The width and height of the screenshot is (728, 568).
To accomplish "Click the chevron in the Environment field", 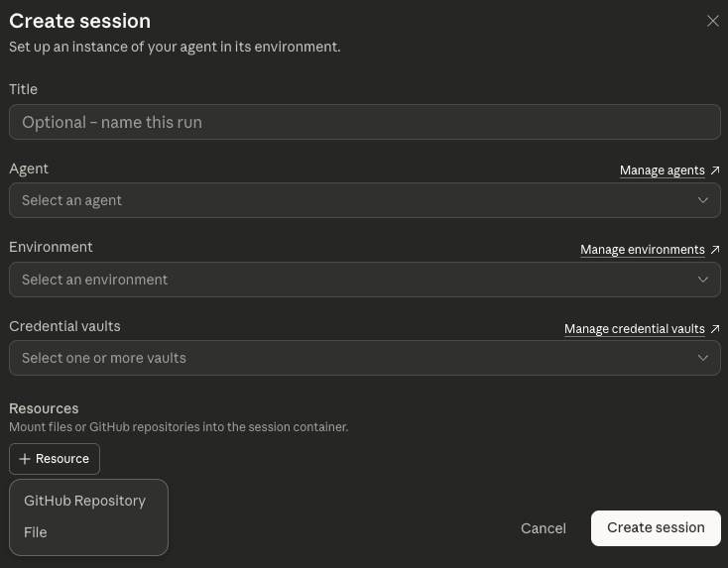I will [702, 280].
